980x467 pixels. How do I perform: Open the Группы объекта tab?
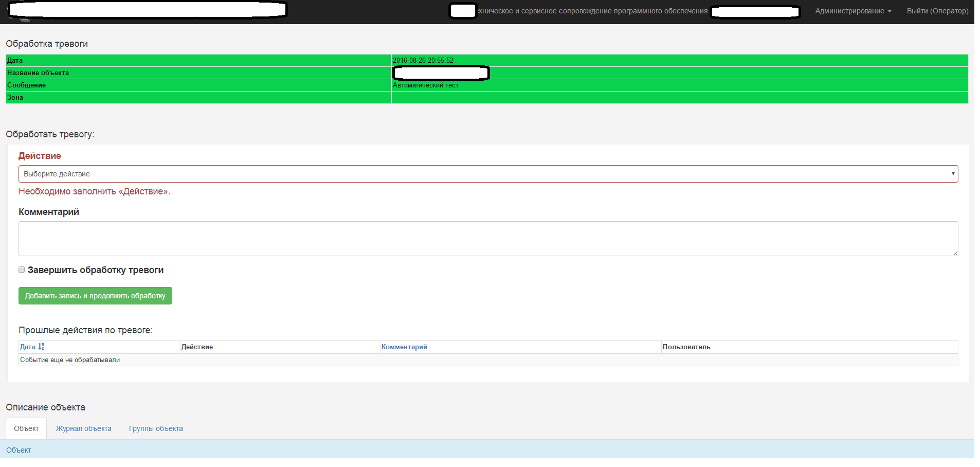tap(156, 428)
